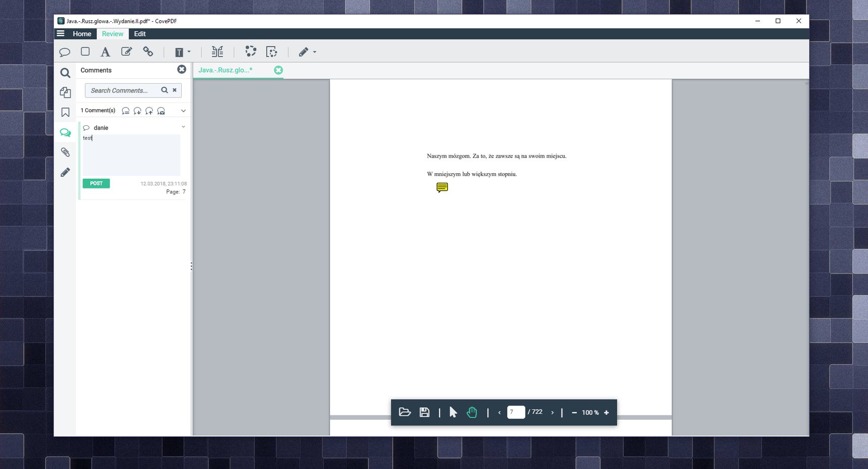Click the comment timestamp 12.03.2018, 23:11:08
This screenshot has width=868, height=469.
pyautogui.click(x=164, y=184)
